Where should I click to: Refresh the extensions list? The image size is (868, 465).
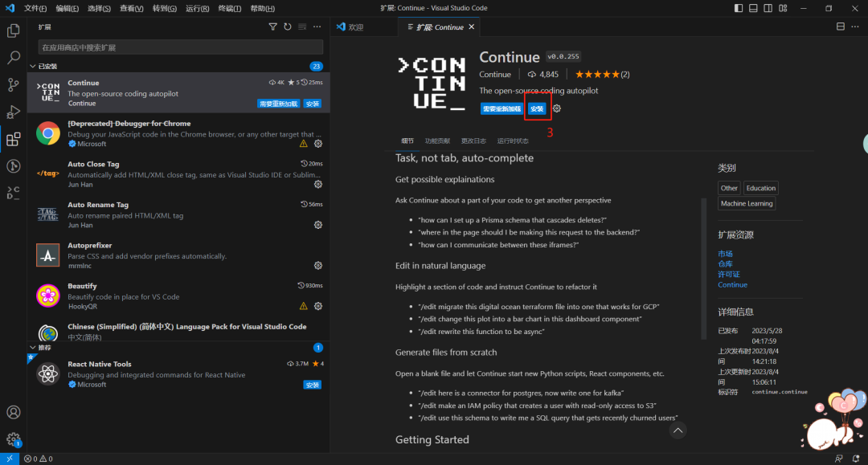pyautogui.click(x=288, y=27)
